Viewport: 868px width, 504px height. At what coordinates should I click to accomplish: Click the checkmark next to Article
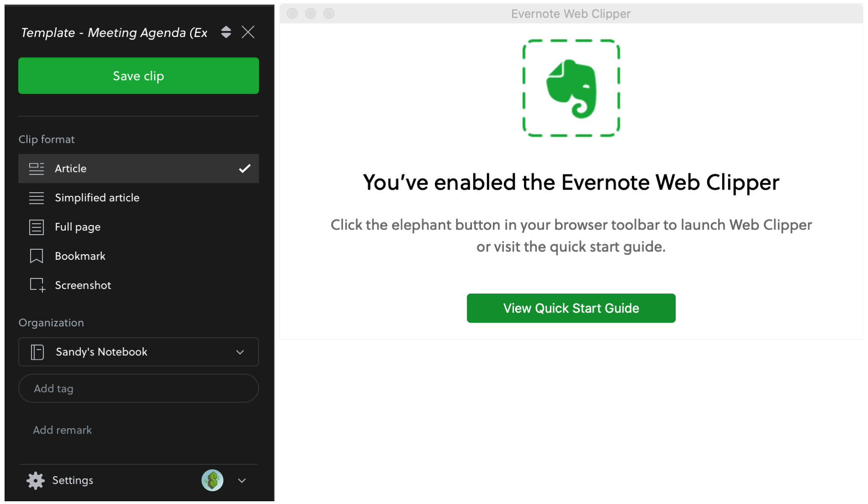245,168
